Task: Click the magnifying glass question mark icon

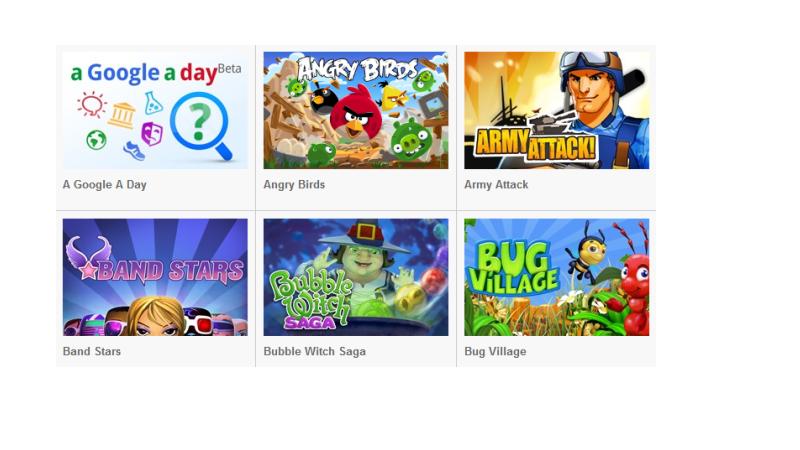Action: point(201,126)
